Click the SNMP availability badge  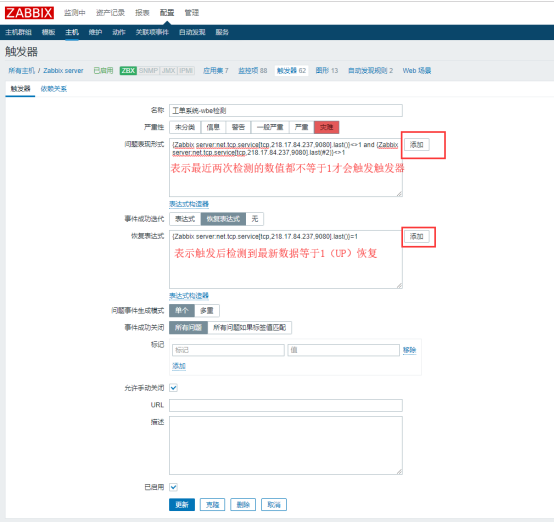pyautogui.click(x=148, y=71)
